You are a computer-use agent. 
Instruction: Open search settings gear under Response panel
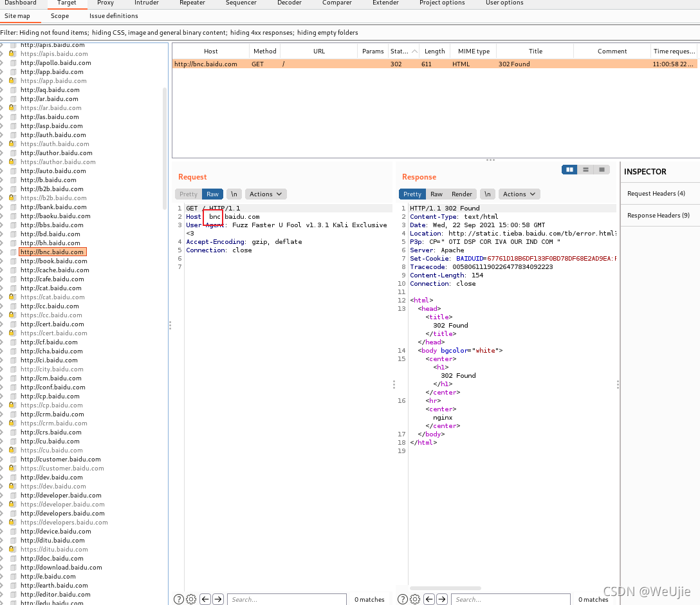point(415,599)
